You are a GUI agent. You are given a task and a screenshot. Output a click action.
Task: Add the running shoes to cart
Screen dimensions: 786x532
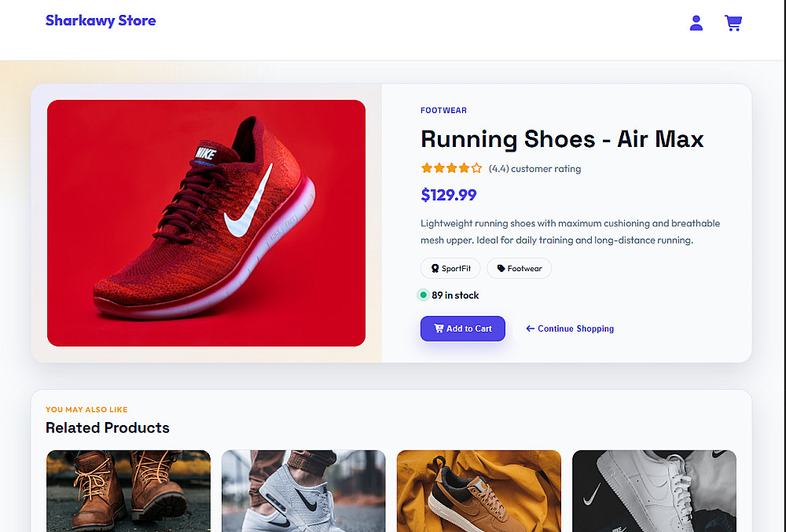click(462, 328)
